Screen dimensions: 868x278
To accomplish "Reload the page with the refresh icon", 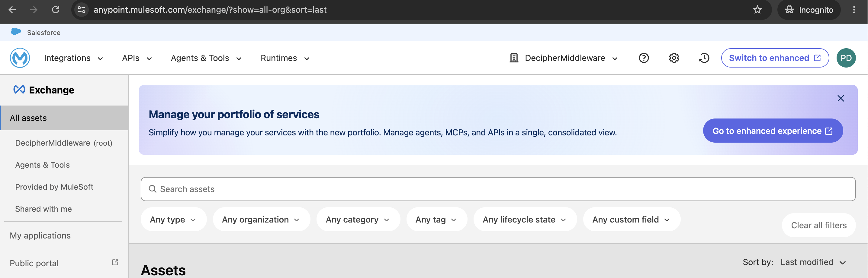I will (56, 10).
